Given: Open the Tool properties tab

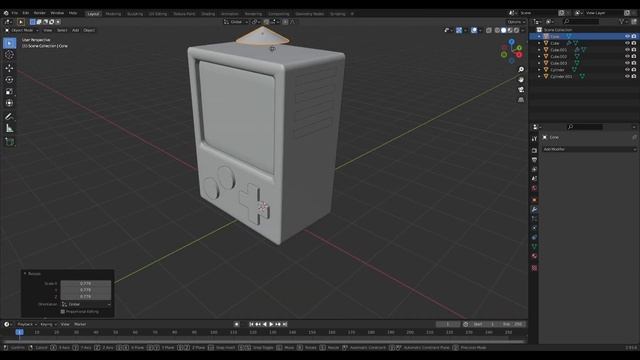Looking at the screenshot, I should (534, 139).
